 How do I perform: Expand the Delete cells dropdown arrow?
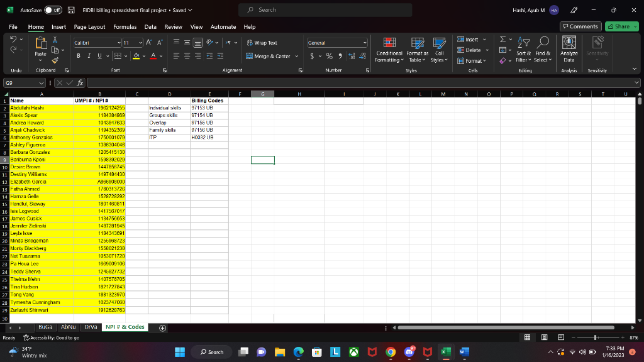pyautogui.click(x=487, y=50)
